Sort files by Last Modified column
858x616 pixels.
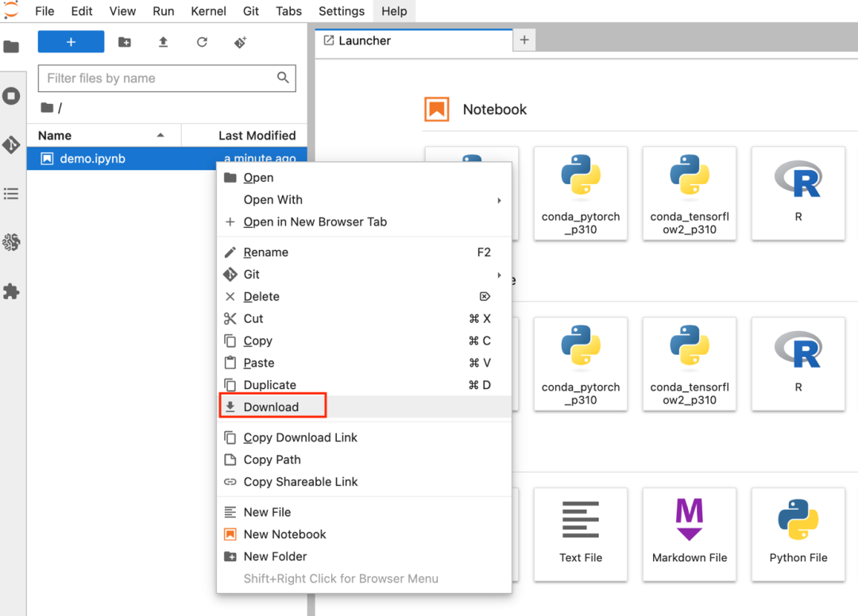(245, 136)
